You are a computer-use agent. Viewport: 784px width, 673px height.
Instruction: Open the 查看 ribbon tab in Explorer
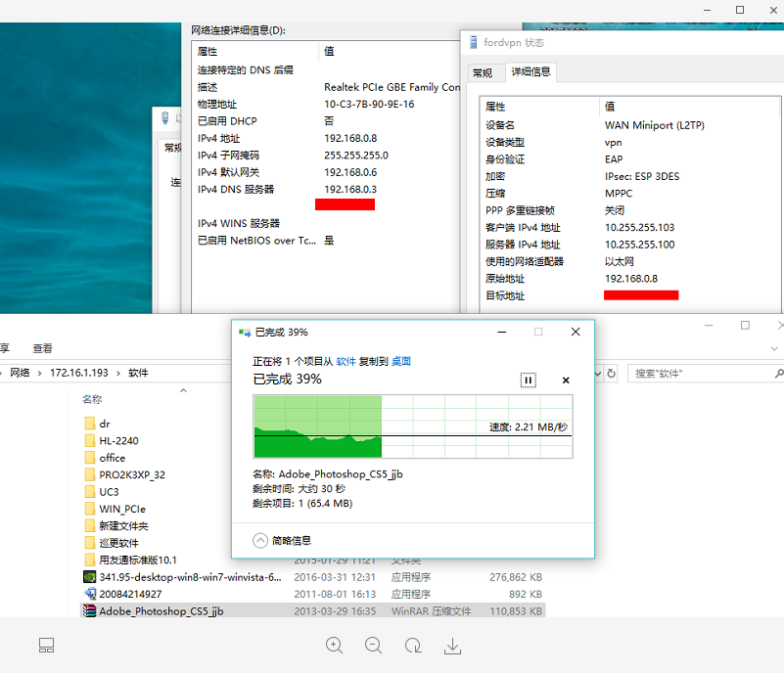coord(42,348)
